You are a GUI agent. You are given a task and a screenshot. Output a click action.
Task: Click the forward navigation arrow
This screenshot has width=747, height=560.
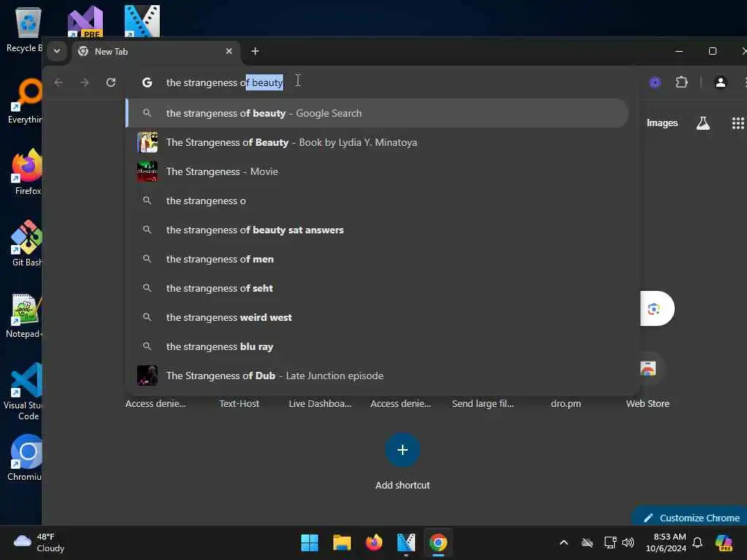(85, 82)
